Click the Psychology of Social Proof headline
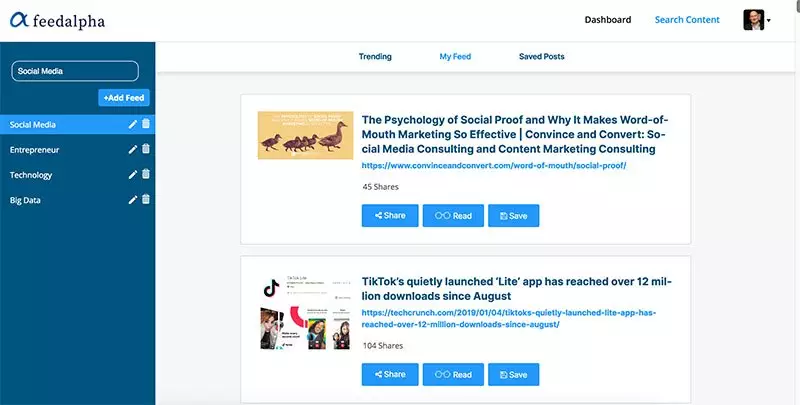800x405 pixels. (515, 135)
